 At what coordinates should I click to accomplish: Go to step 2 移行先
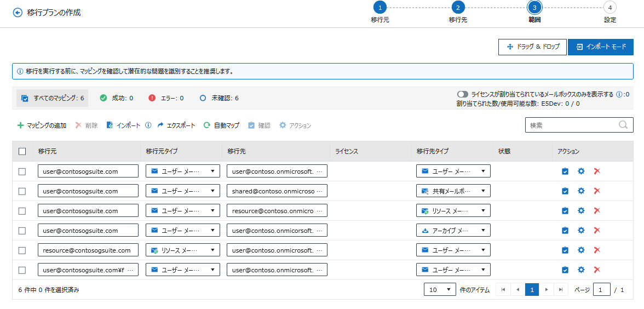tap(458, 8)
